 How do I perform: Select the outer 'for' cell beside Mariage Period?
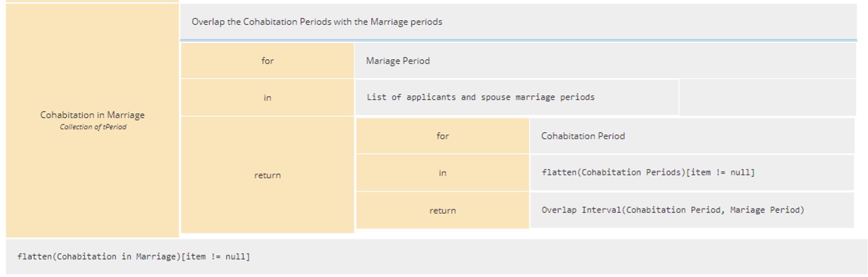267,61
